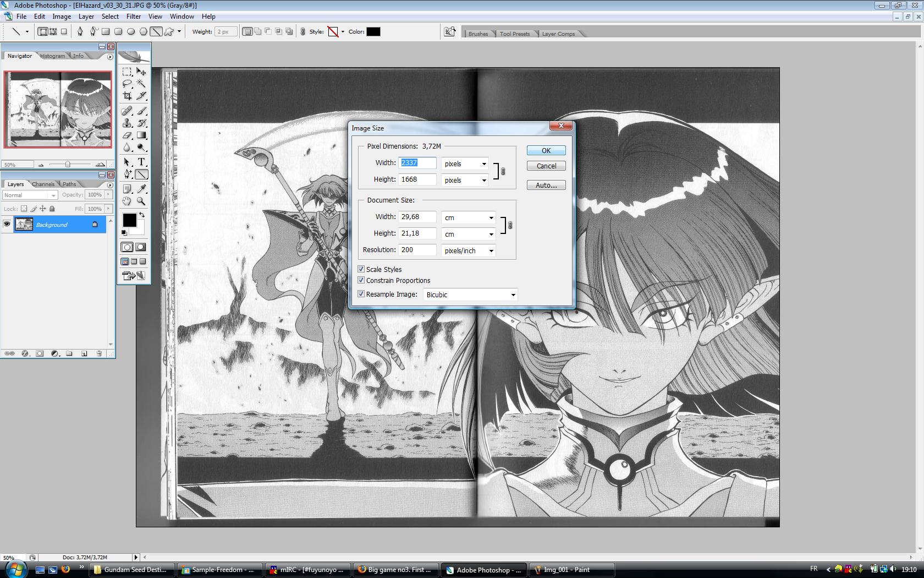This screenshot has width=924, height=578.
Task: Uncheck Scale Styles checkbox
Action: (361, 269)
